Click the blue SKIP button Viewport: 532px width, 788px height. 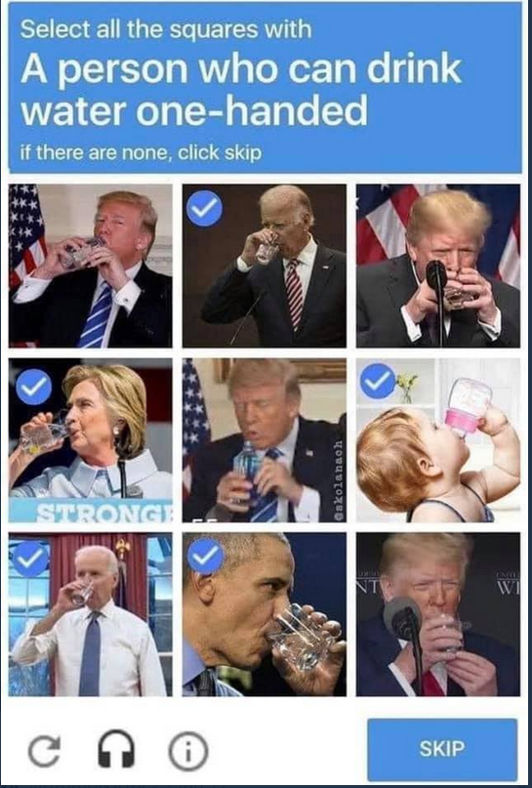coord(442,749)
